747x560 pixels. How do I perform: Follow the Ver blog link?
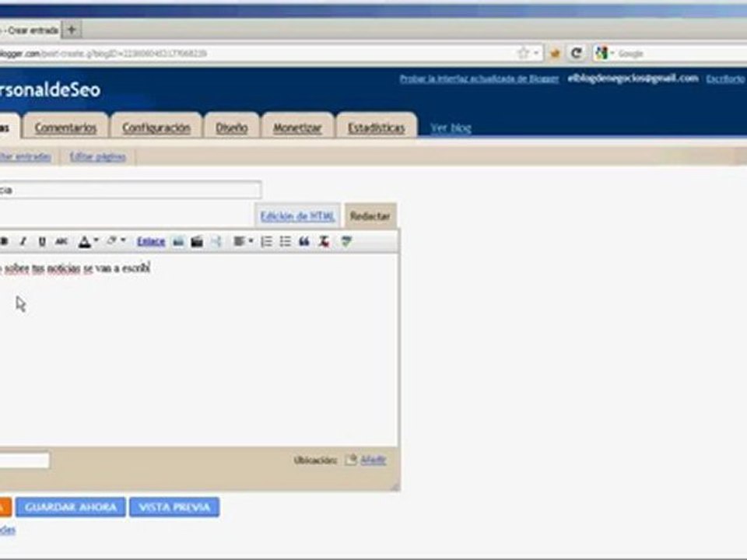tap(451, 128)
